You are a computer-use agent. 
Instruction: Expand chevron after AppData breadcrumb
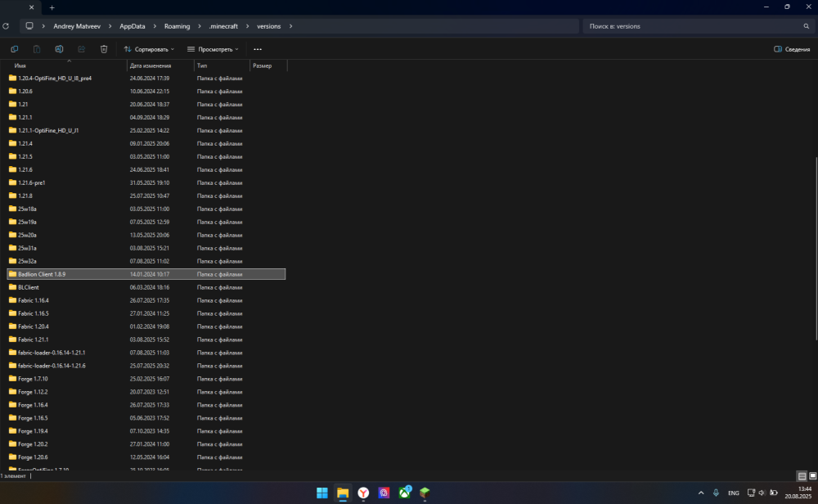coord(155,26)
